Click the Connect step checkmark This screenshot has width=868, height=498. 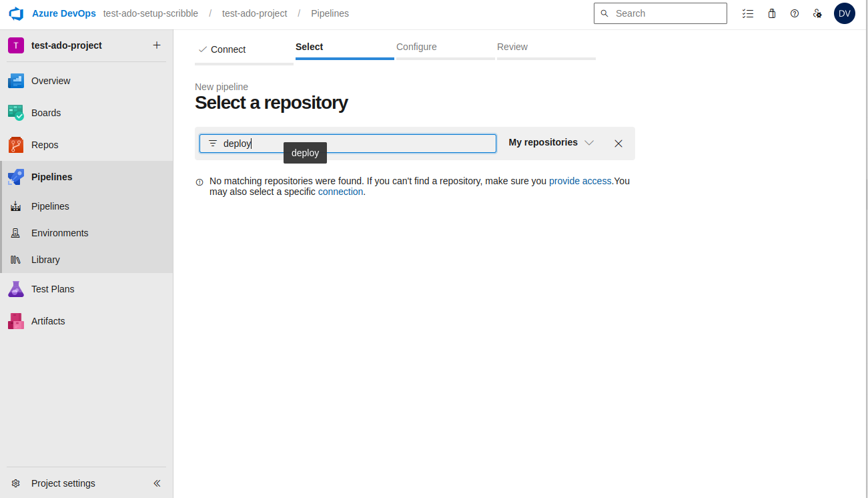point(203,49)
